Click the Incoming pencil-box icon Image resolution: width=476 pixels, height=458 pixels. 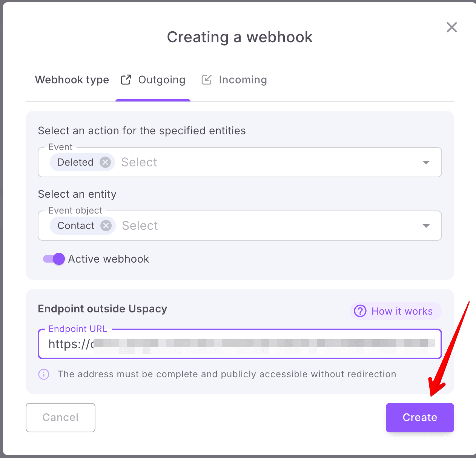click(x=206, y=80)
